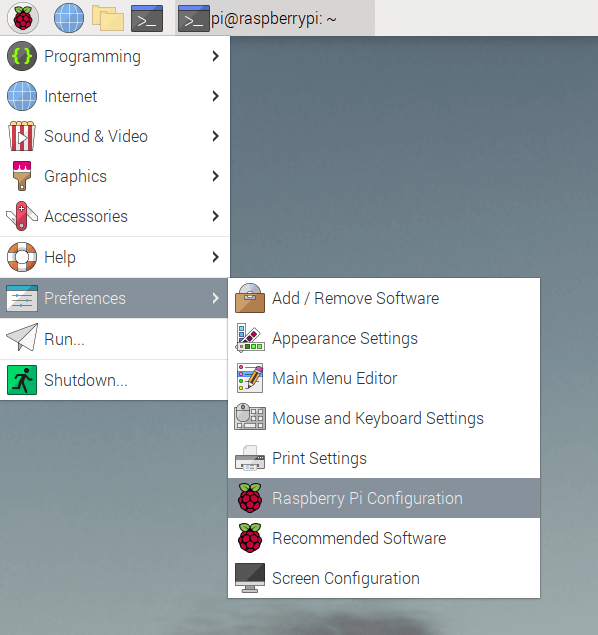
Task: Launch Main Menu Editor
Action: pyautogui.click(x=384, y=378)
